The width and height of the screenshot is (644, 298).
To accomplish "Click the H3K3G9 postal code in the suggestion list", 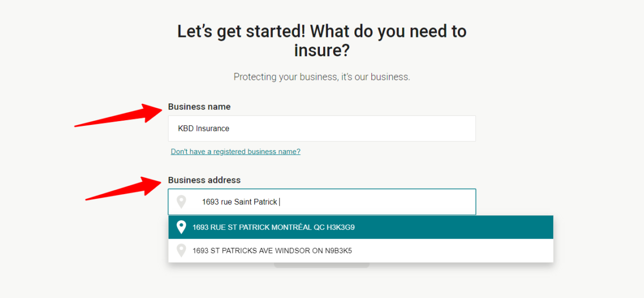I will [341, 227].
